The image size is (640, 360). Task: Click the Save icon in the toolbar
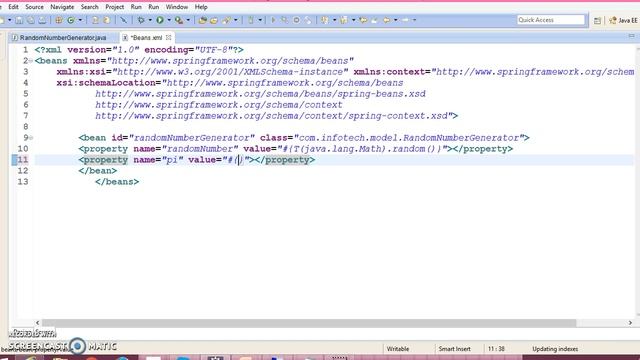(19, 20)
